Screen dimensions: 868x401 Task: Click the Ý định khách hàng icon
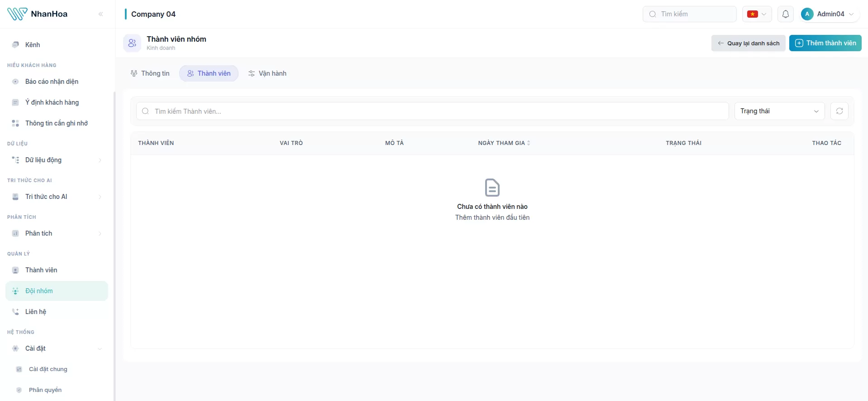15,102
